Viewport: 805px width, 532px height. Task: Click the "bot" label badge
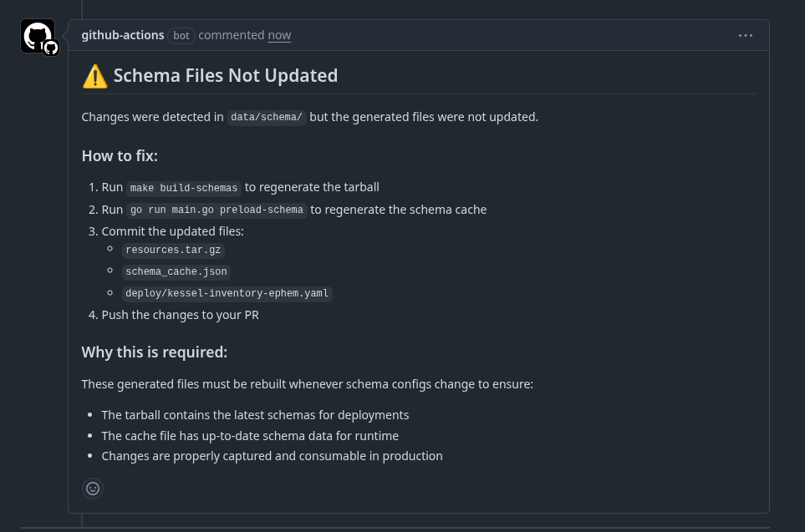(x=181, y=36)
